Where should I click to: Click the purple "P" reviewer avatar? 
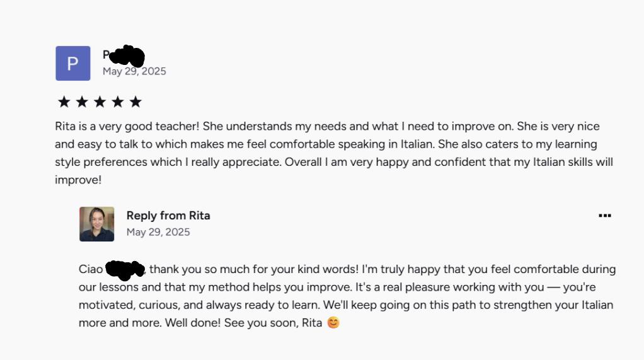[72, 63]
